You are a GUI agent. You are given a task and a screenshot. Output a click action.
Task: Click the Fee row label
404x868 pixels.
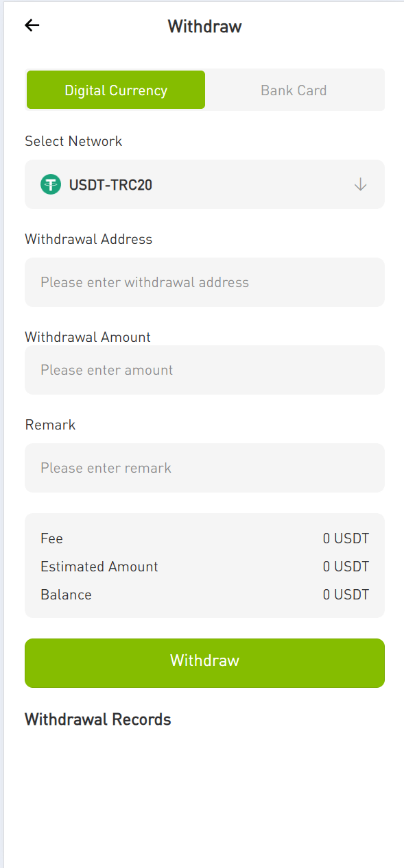(x=51, y=538)
